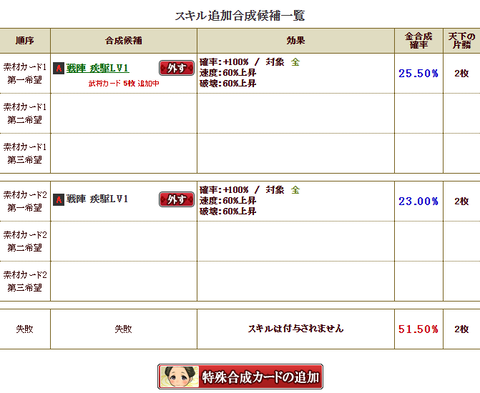This screenshot has width=480, height=393.
Task: Click 素材カード2 第三希望 row label
Action: 25,281
